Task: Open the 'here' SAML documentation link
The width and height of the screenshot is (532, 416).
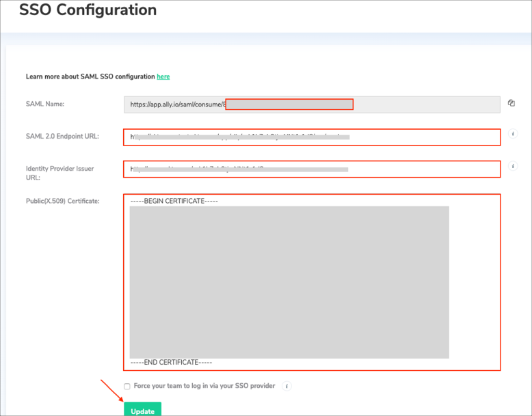Action: tap(163, 77)
